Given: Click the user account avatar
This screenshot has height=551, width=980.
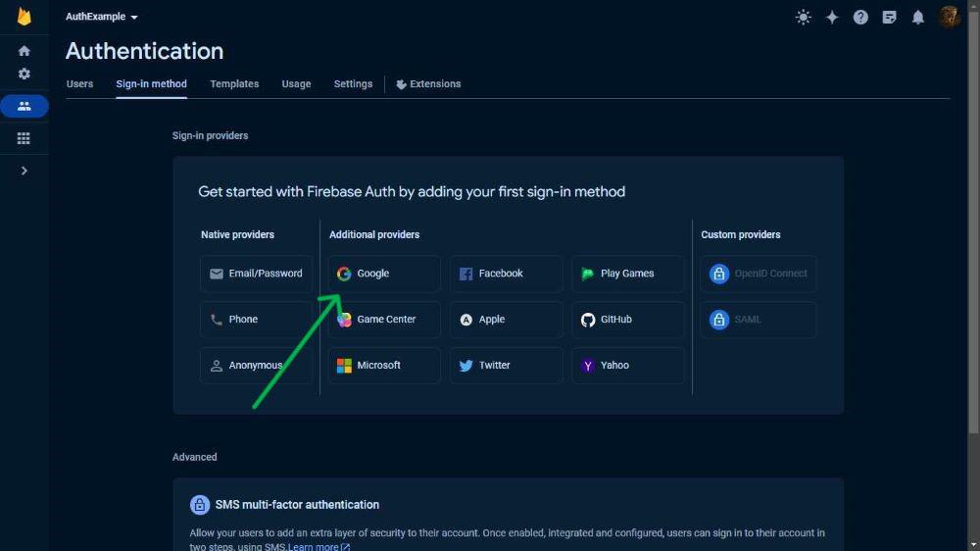Looking at the screenshot, I should coord(948,17).
